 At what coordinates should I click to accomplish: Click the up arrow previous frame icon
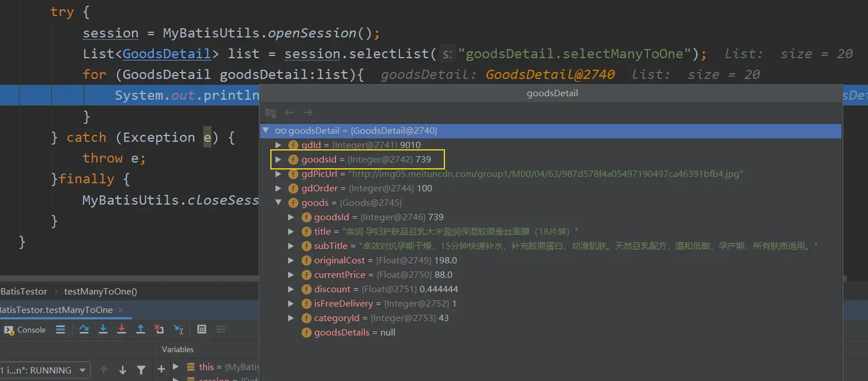coord(104,370)
